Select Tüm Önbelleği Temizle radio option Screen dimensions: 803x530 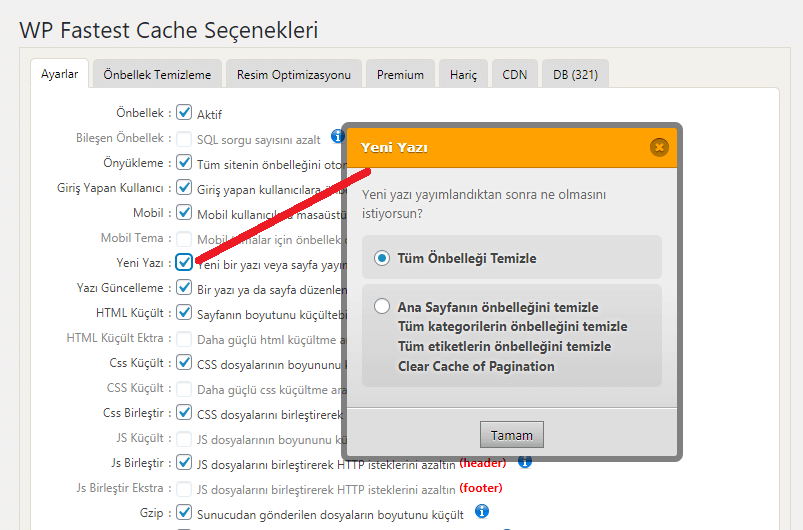pyautogui.click(x=382, y=258)
